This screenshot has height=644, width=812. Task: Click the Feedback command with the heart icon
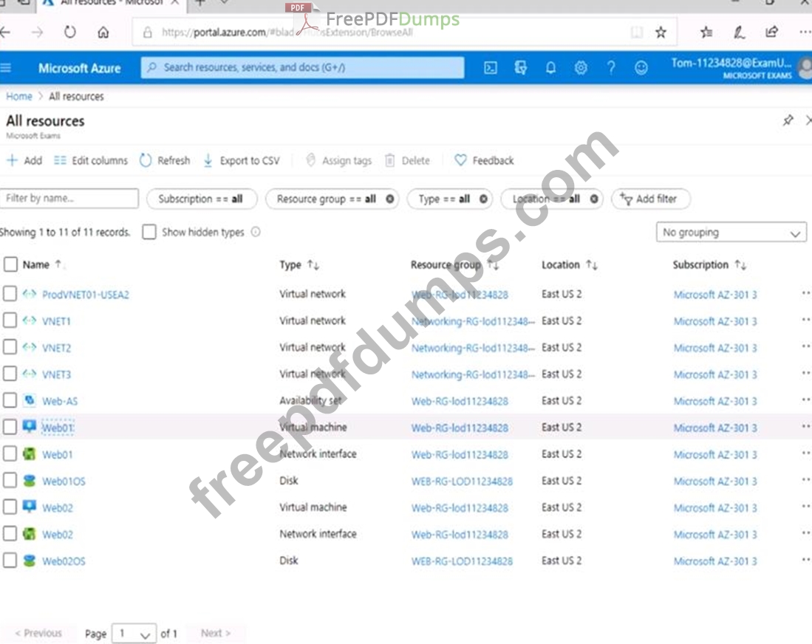pyautogui.click(x=484, y=160)
